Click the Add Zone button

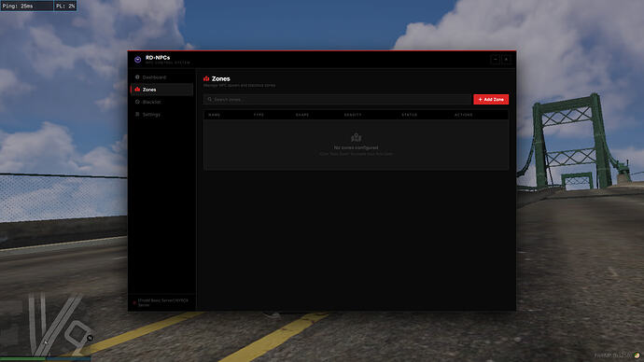coord(491,99)
